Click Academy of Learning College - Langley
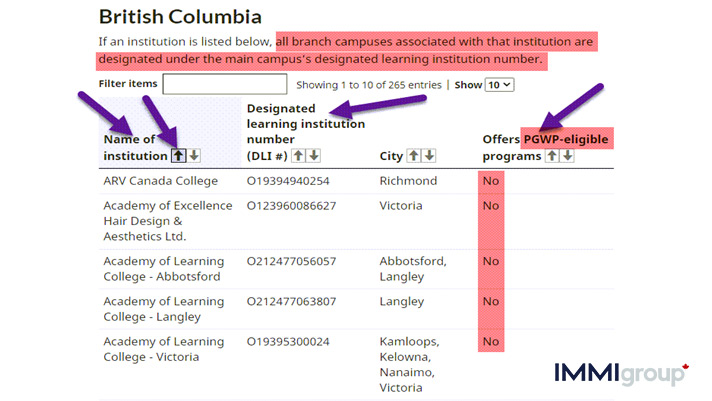This screenshot has width=712, height=401. [164, 309]
